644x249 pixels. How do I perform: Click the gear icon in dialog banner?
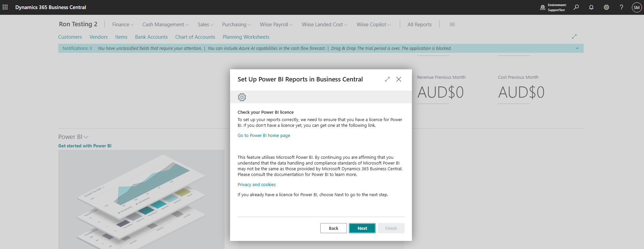pos(242,97)
